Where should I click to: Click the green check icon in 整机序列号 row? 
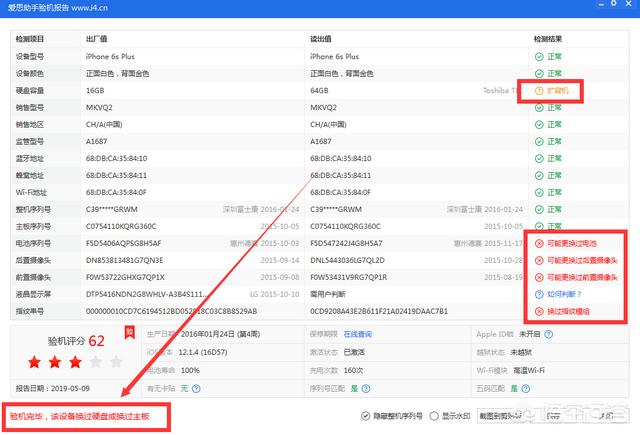539,209
